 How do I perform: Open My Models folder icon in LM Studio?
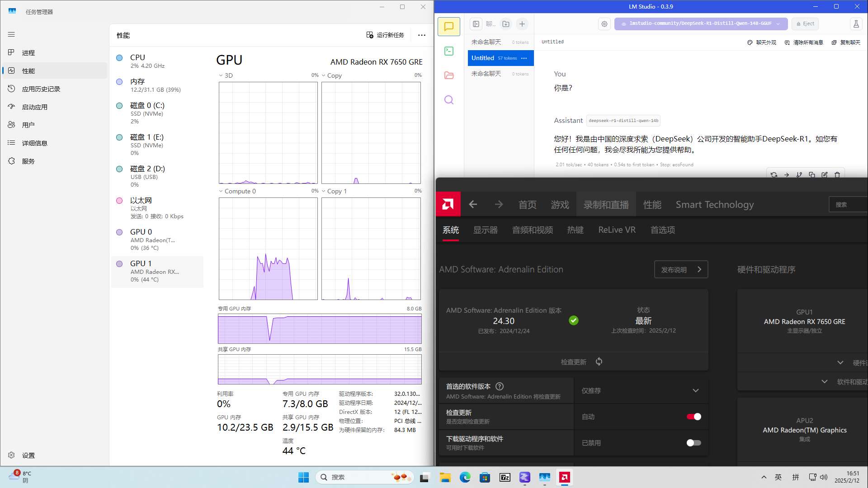[x=448, y=75]
